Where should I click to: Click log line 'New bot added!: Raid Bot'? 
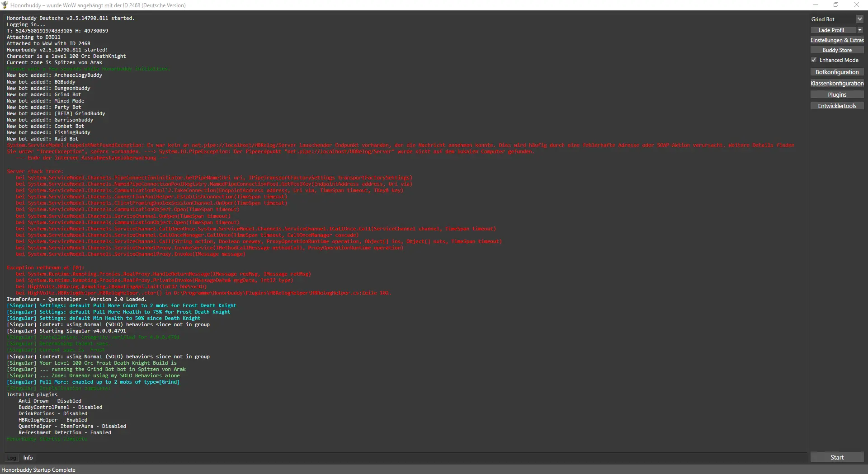(42, 139)
